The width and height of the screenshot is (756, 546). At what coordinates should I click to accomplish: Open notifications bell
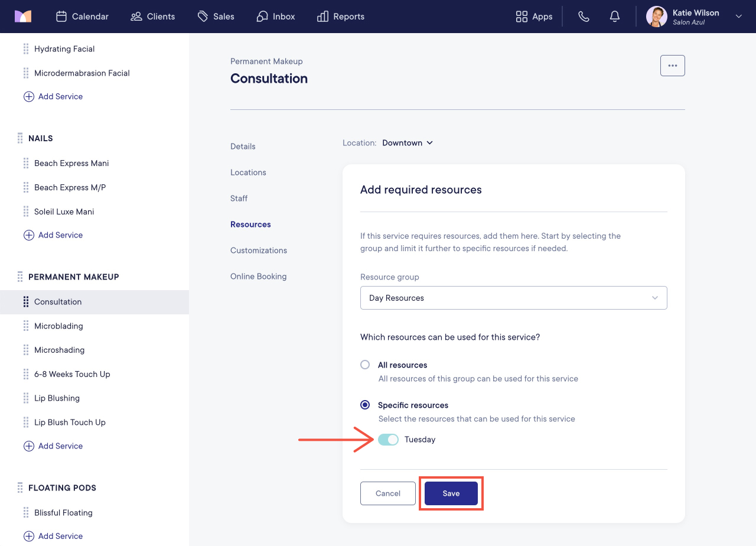[x=614, y=17]
